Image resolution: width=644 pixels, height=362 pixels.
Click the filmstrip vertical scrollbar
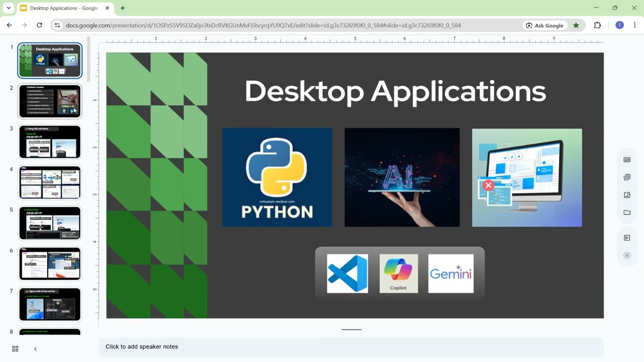pos(89,59)
